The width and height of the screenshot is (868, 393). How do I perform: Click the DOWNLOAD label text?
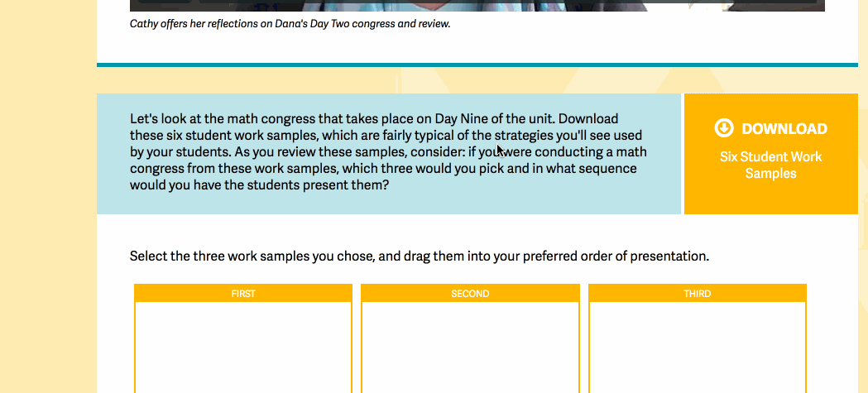point(784,129)
